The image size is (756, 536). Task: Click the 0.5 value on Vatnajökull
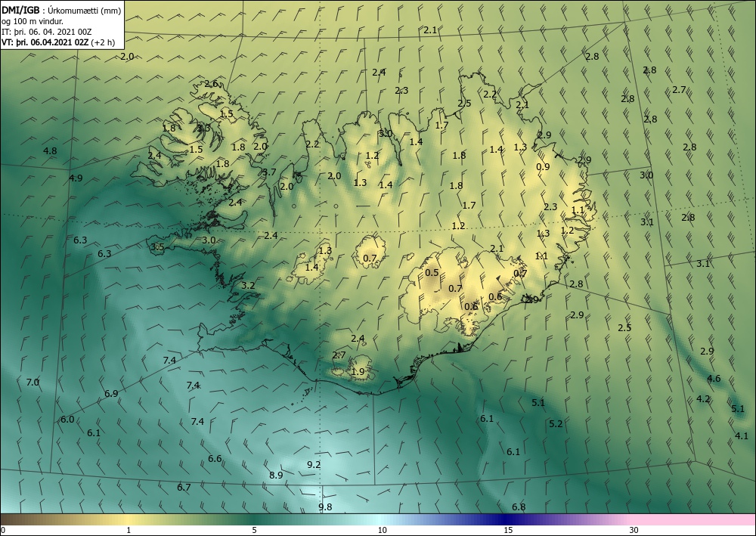pyautogui.click(x=432, y=273)
